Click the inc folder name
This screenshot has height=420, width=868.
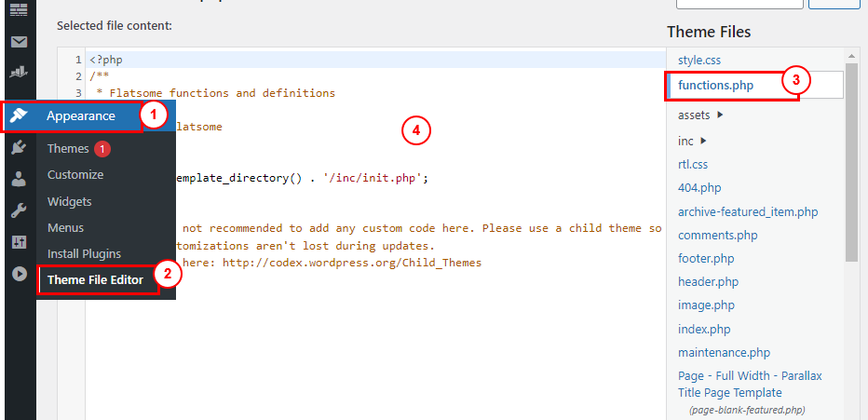pos(685,142)
